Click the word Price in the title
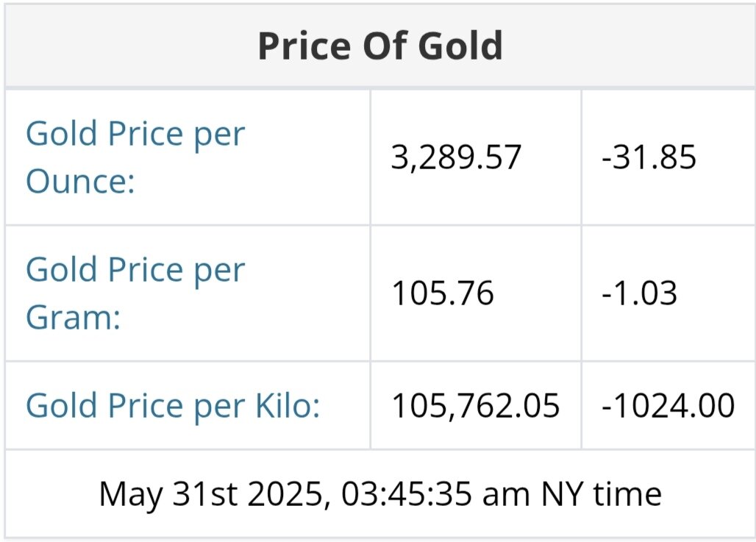756x542 pixels. 305,46
